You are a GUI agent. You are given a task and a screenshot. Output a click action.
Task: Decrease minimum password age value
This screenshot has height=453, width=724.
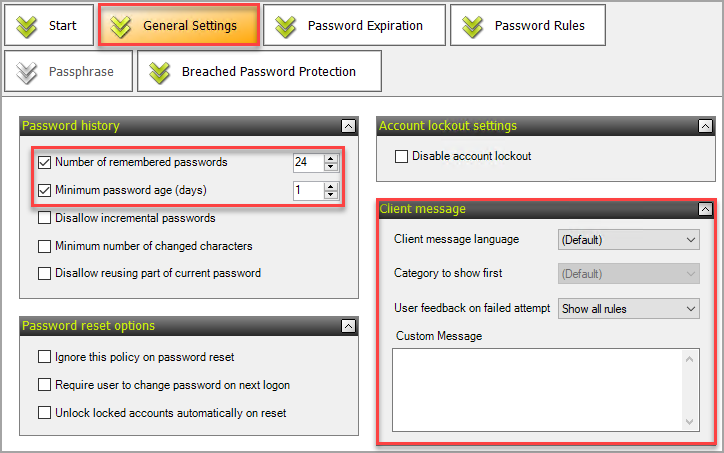331,194
